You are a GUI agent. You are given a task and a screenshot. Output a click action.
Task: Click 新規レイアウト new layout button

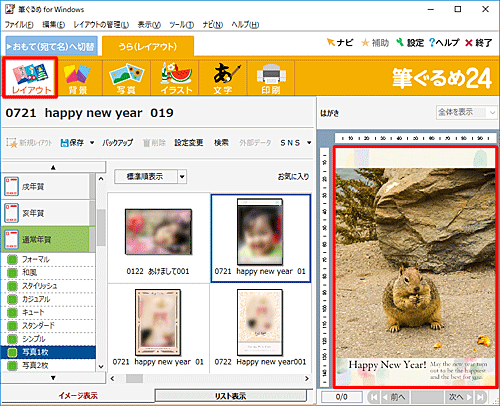pos(29,143)
